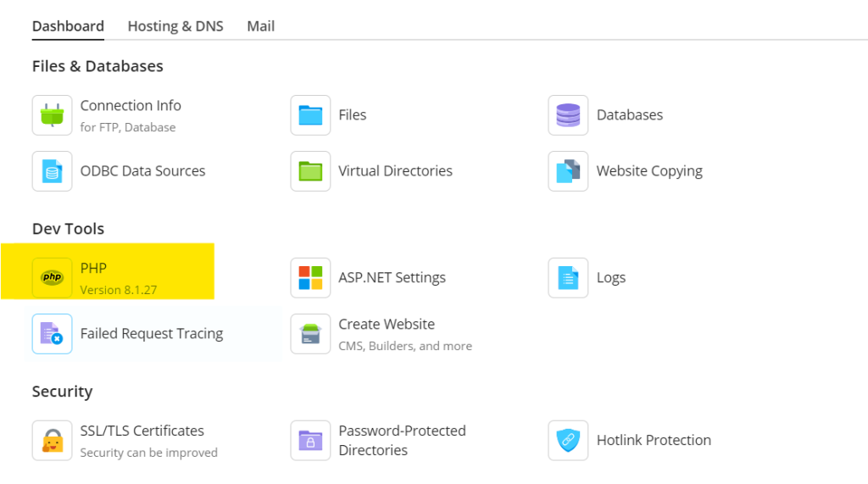This screenshot has width=868, height=484.
Task: Open the Files folder icon
Action: click(x=310, y=115)
